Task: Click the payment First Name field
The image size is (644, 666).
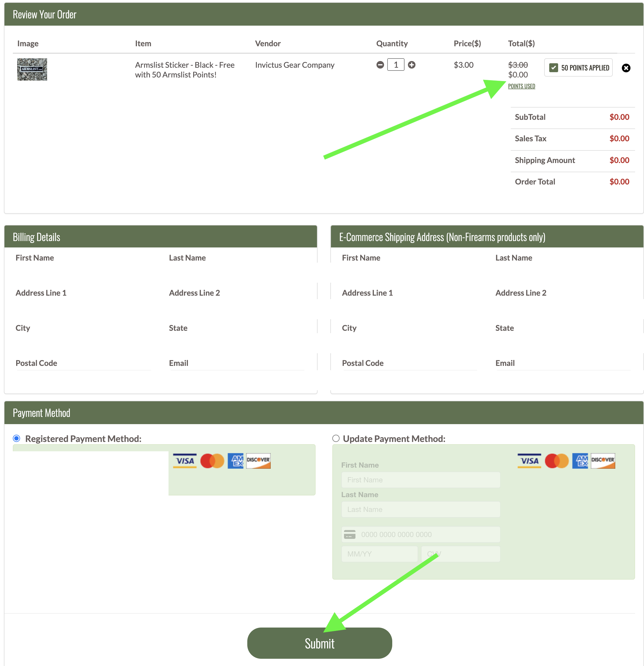Action: click(420, 480)
